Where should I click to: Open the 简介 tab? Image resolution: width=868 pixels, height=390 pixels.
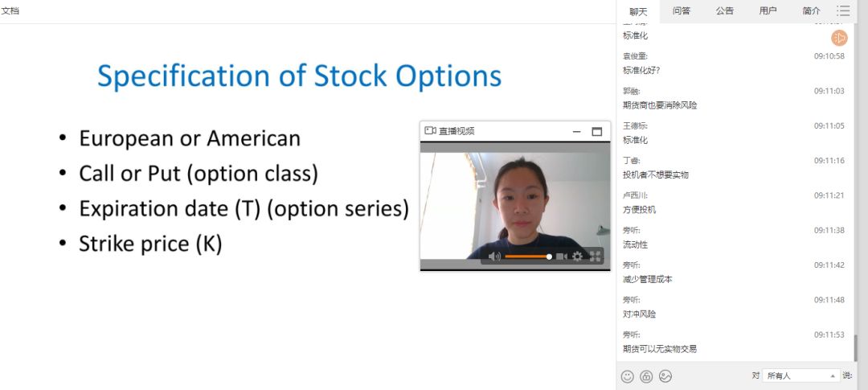coord(812,10)
